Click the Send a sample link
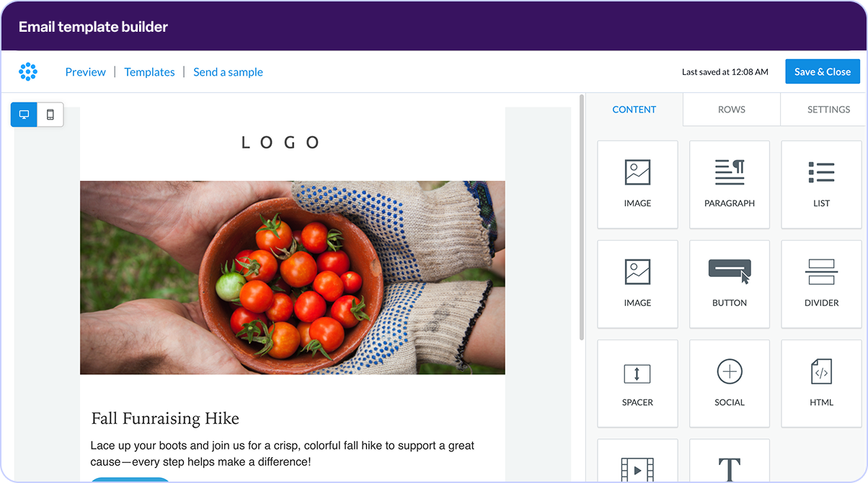The width and height of the screenshot is (868, 483). [228, 72]
